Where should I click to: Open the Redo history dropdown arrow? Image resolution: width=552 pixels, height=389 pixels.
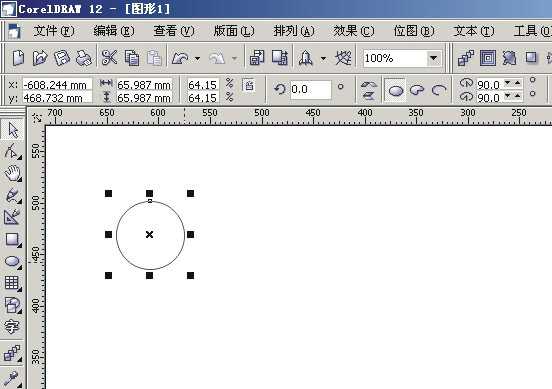[234, 58]
